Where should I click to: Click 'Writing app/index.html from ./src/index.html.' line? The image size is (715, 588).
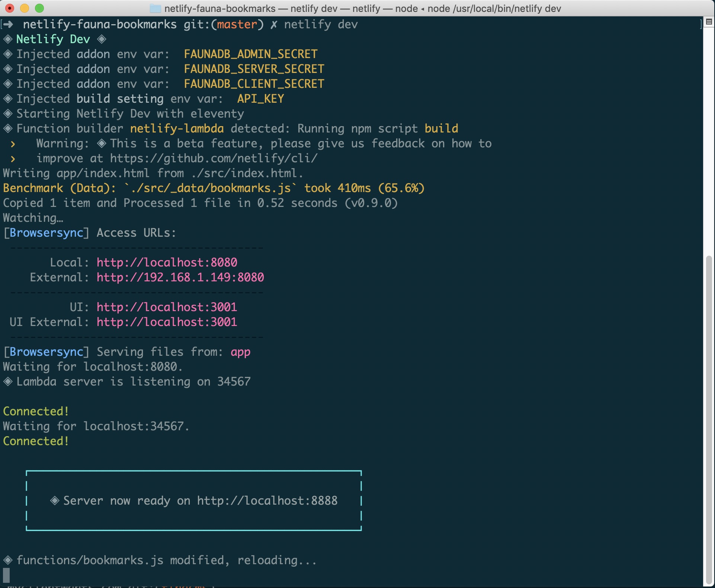pyautogui.click(x=153, y=173)
